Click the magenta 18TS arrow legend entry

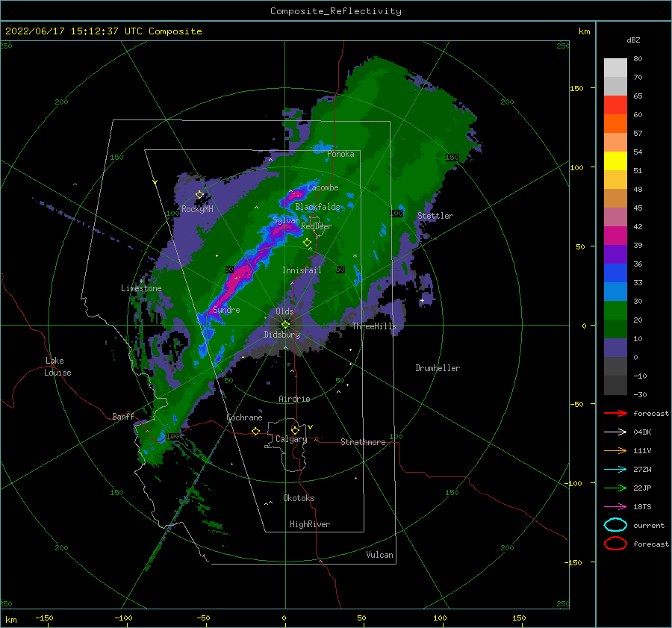coord(615,507)
